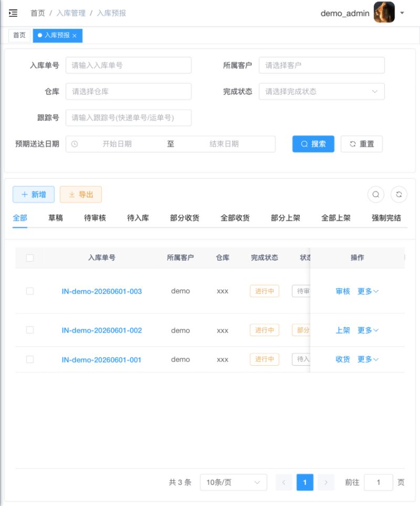The width and height of the screenshot is (420, 506).
Task: Select the 部分上架 status tab
Action: [286, 218]
